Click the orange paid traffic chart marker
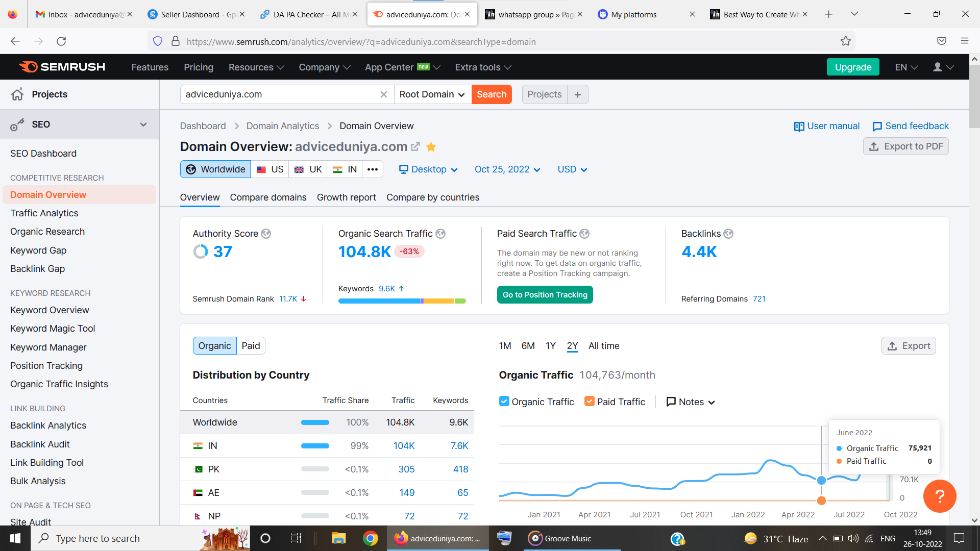Screen dimensions: 980x551 click(821, 500)
